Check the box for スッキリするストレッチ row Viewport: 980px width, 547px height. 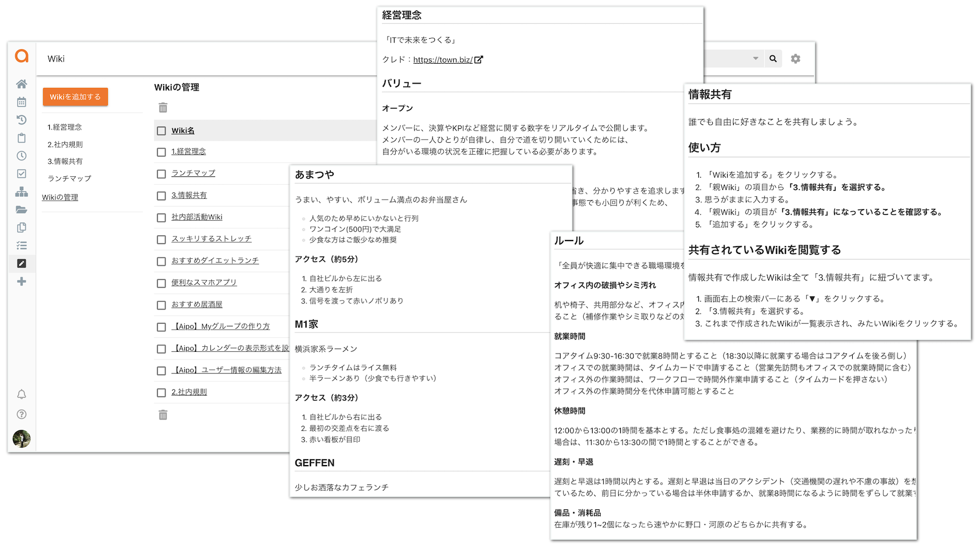162,239
